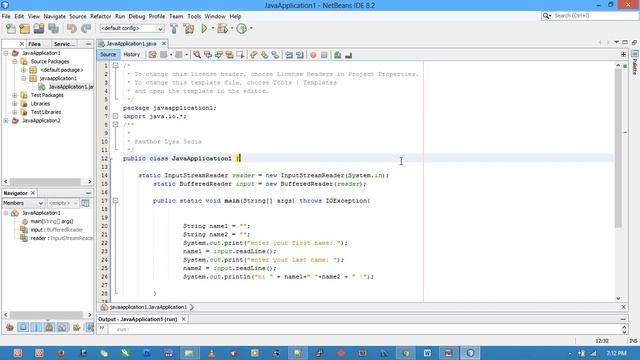The width and height of the screenshot is (640, 360).
Task: Undo the last edit via toolbar
Action: (72, 29)
